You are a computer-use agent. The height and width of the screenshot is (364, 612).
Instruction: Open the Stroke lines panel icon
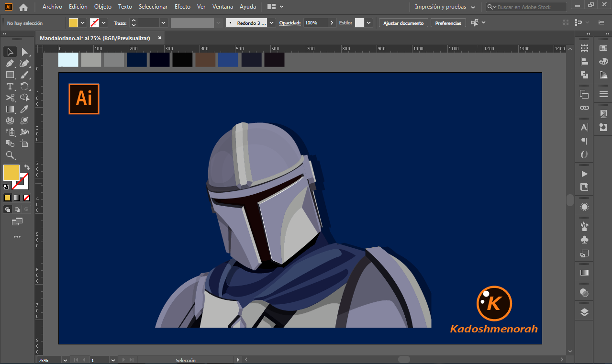pyautogui.click(x=603, y=94)
